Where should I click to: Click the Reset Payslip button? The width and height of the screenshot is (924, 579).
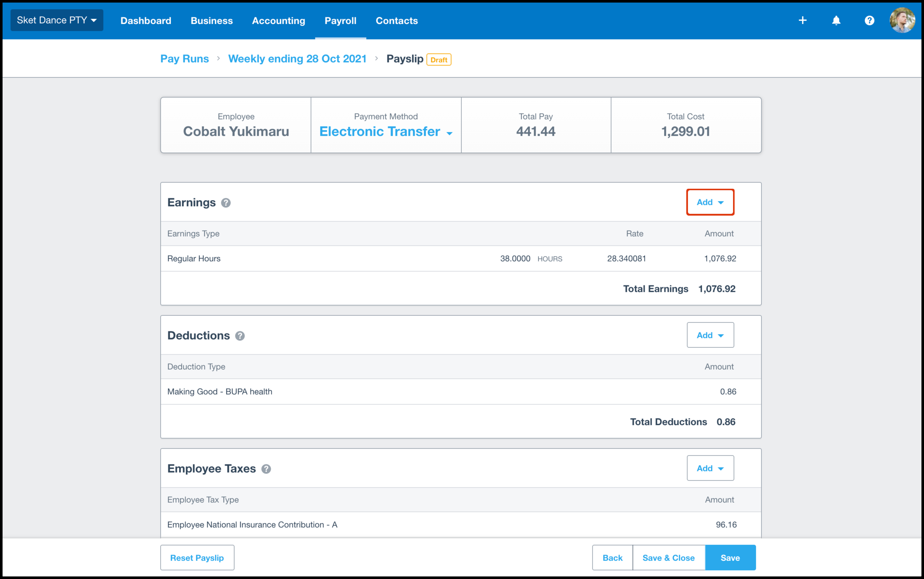197,558
